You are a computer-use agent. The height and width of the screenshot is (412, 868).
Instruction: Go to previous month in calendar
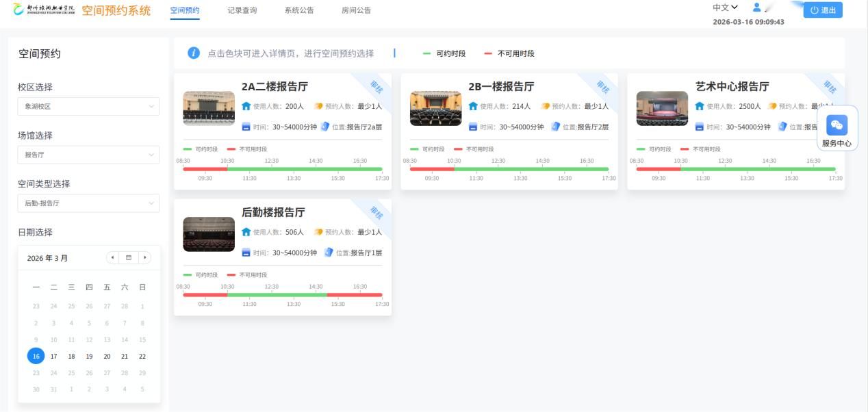pyautogui.click(x=113, y=258)
